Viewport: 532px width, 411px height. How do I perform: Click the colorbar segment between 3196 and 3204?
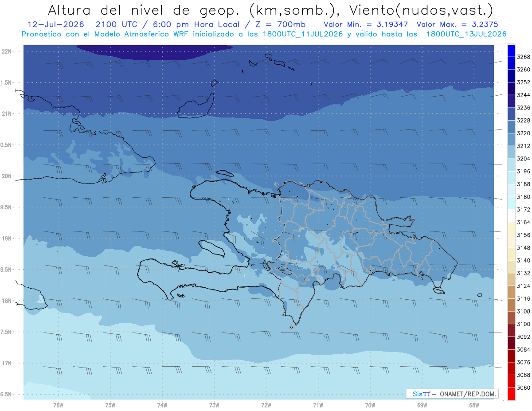point(511,165)
